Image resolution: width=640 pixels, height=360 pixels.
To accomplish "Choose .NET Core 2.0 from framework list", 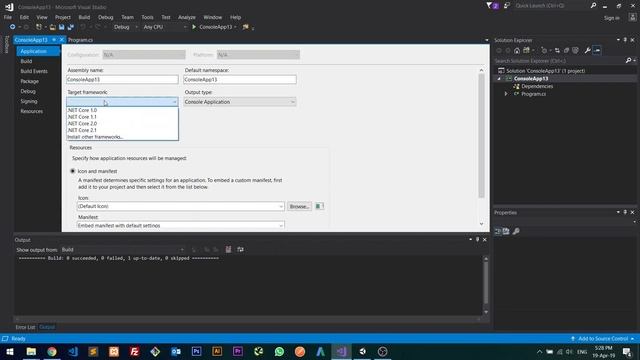I will [x=122, y=123].
